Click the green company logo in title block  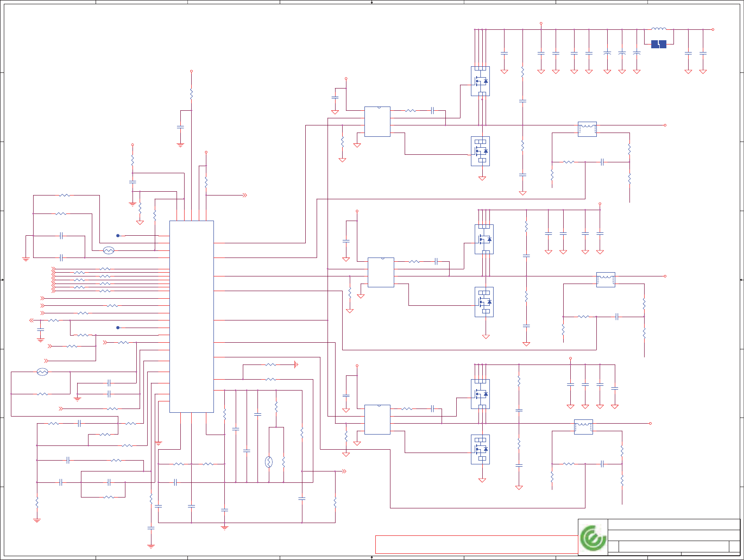point(593,538)
